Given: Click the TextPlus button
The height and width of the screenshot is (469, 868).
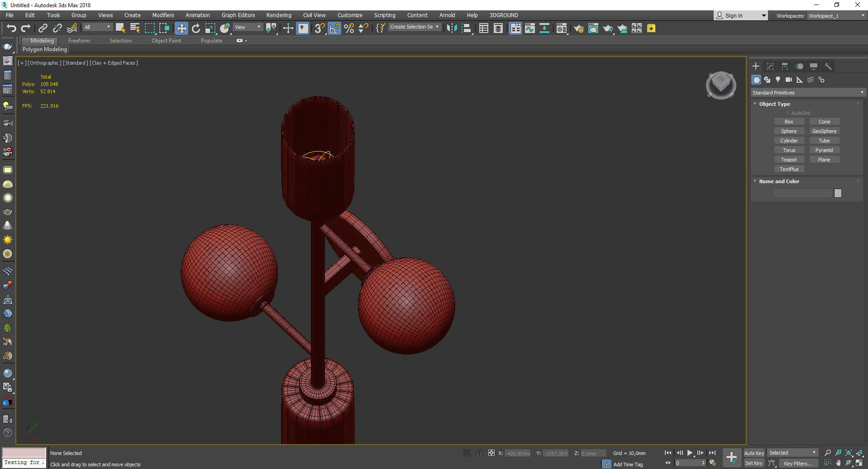Looking at the screenshot, I should [x=789, y=169].
